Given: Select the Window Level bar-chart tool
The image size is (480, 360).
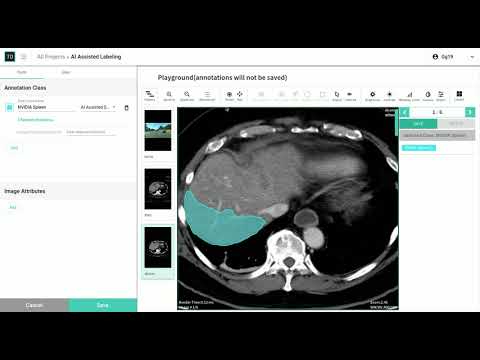Looking at the screenshot, I should pos(410,95).
